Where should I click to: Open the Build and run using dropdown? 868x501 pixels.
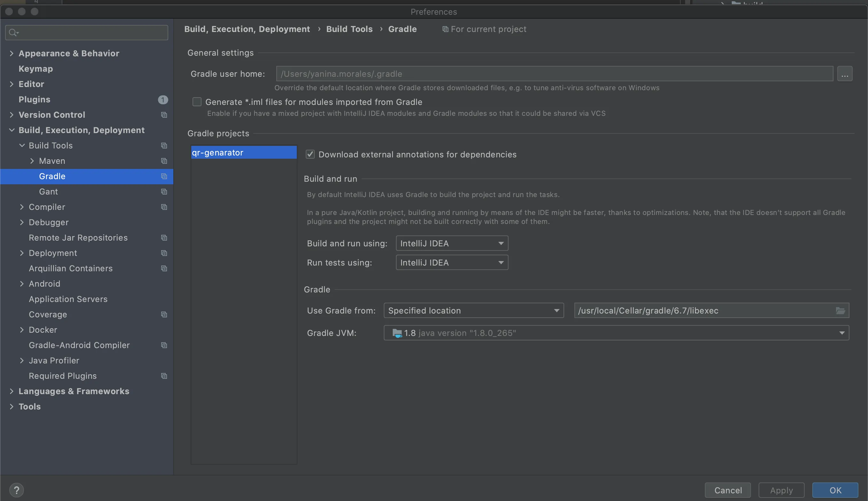point(452,243)
